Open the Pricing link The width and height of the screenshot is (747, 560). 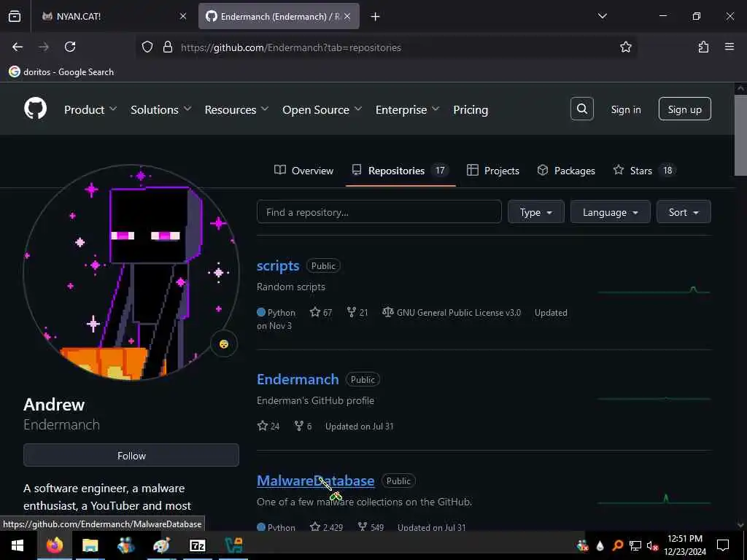(x=471, y=109)
